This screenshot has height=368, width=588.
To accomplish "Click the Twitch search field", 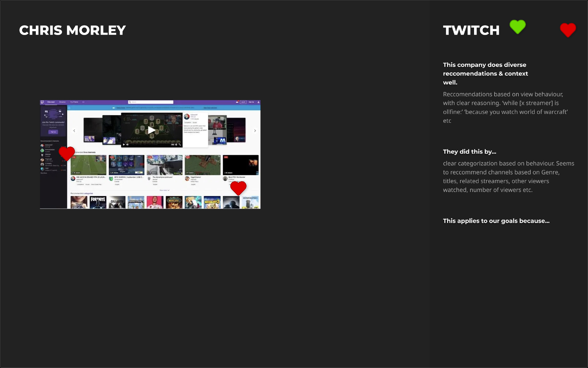I will 151,102.
